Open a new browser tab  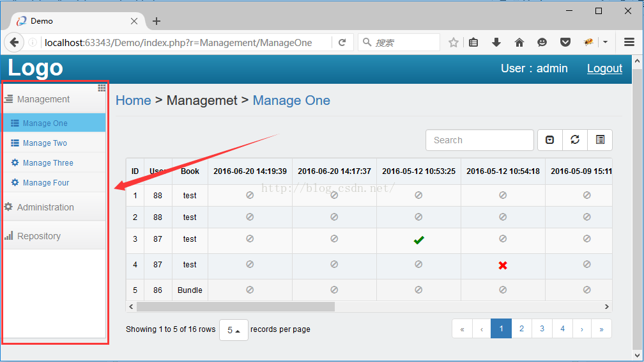pyautogui.click(x=157, y=21)
